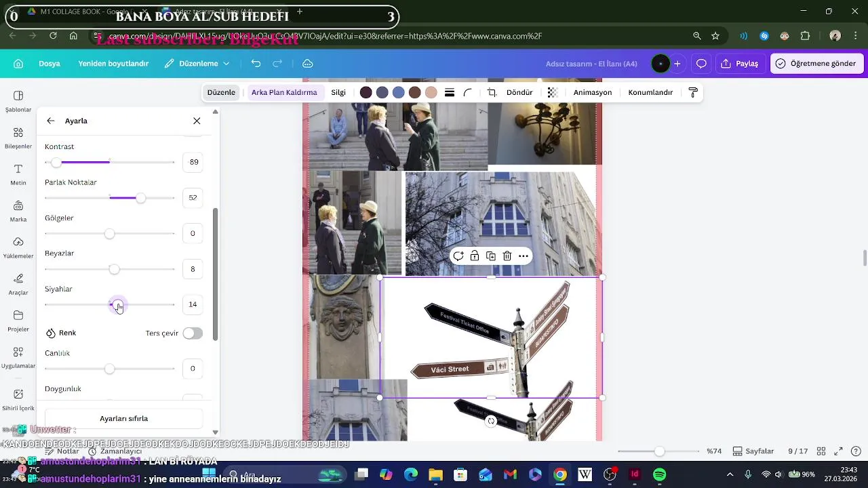This screenshot has height=488, width=868.
Task: Open the Yüklemeler uploads panel
Action: click(x=18, y=247)
